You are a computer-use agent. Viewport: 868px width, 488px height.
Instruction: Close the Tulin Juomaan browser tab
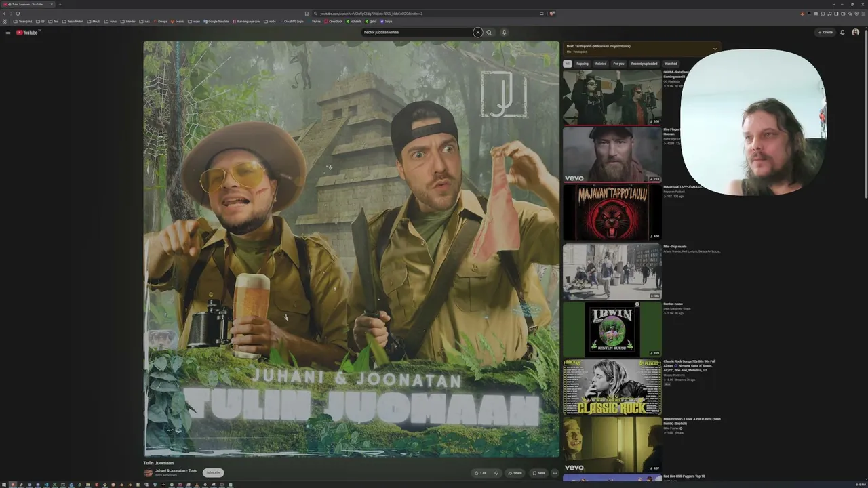52,4
